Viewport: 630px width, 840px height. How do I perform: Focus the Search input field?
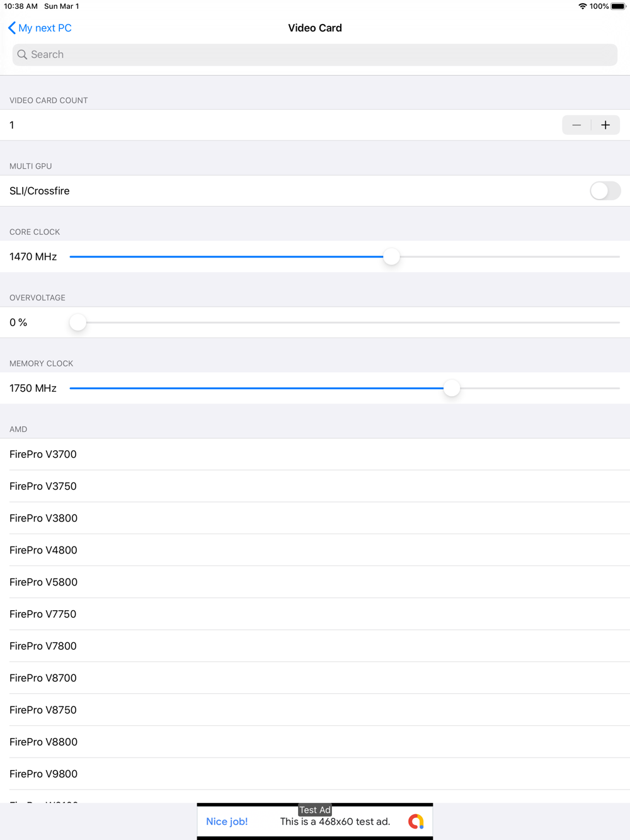[315, 55]
